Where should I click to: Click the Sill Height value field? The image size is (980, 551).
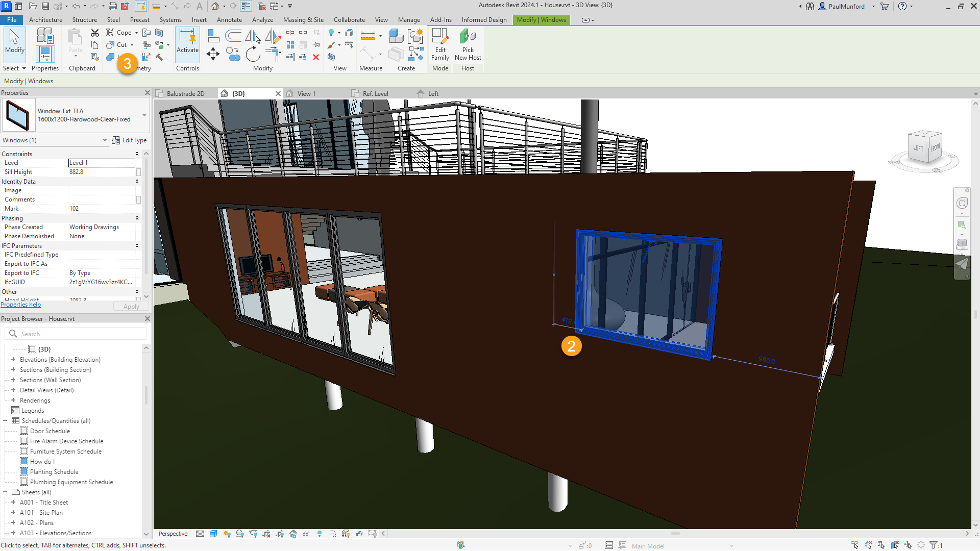click(x=102, y=172)
